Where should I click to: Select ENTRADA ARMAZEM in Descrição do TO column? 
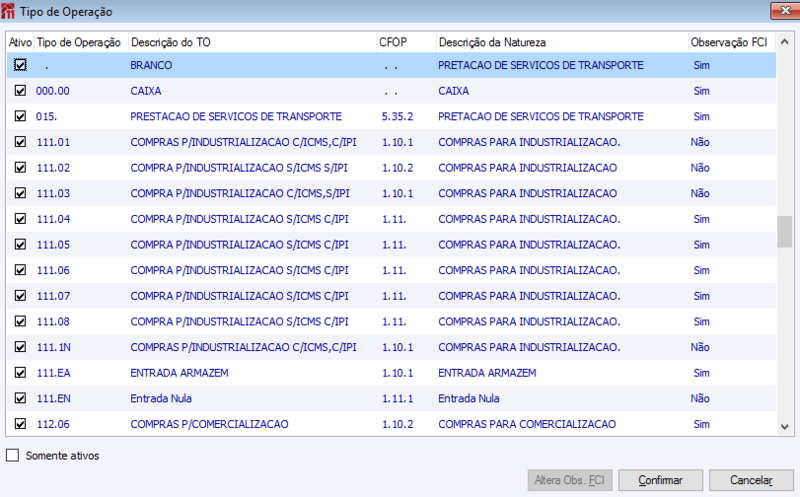tap(179, 372)
